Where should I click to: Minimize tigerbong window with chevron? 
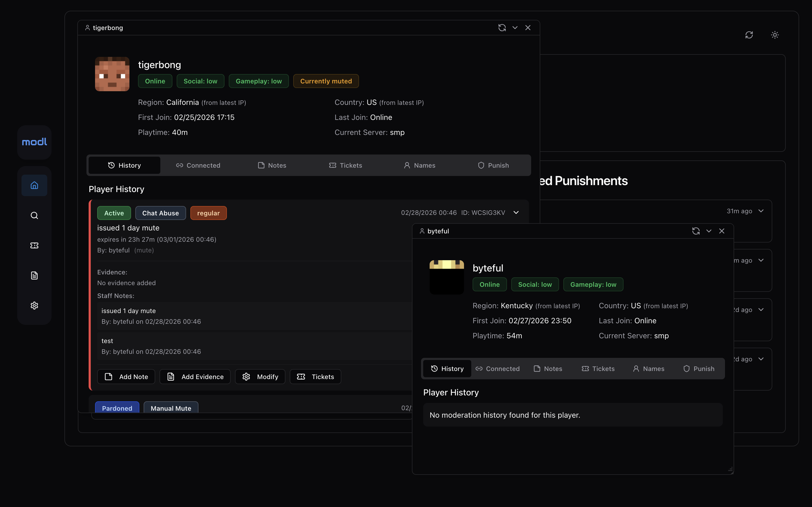(515, 28)
